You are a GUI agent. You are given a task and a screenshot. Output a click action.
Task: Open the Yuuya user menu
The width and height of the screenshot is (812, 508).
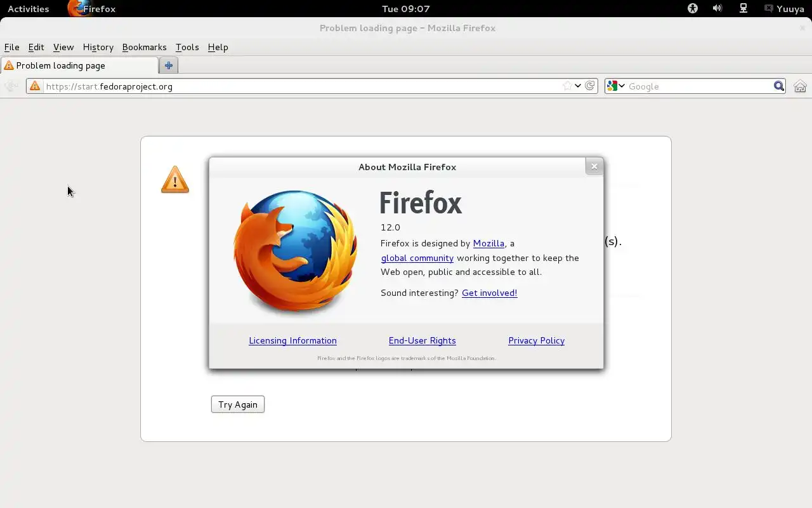(785, 9)
